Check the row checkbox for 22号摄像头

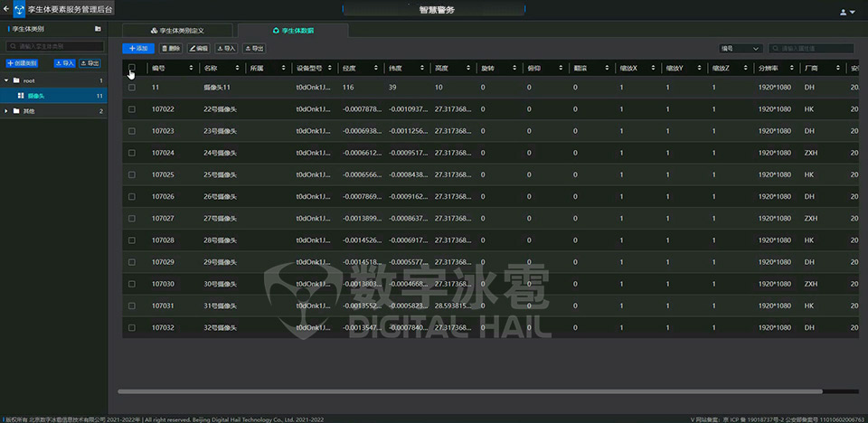pyautogui.click(x=132, y=109)
